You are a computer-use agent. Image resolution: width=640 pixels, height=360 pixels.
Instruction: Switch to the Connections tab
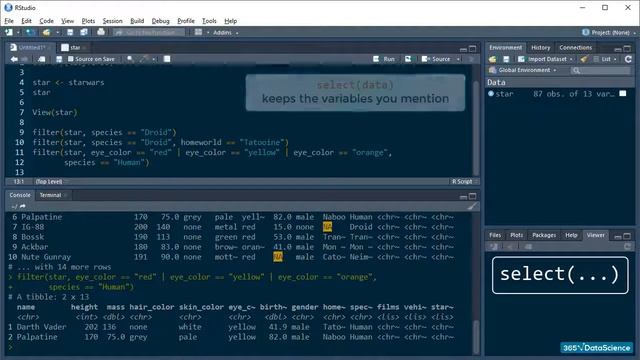point(576,48)
